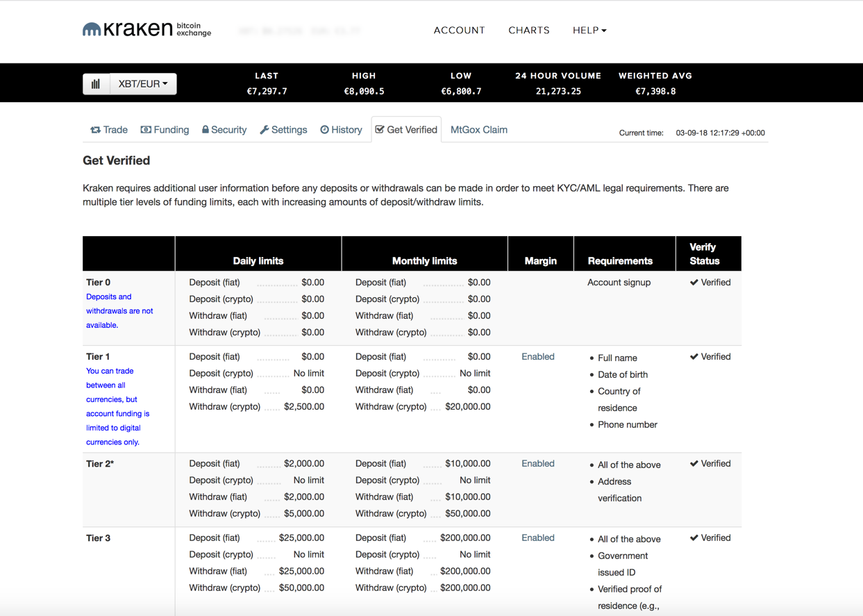The height and width of the screenshot is (616, 863).
Task: Open the XBT/EUR currency pair dropdown
Action: 143,84
